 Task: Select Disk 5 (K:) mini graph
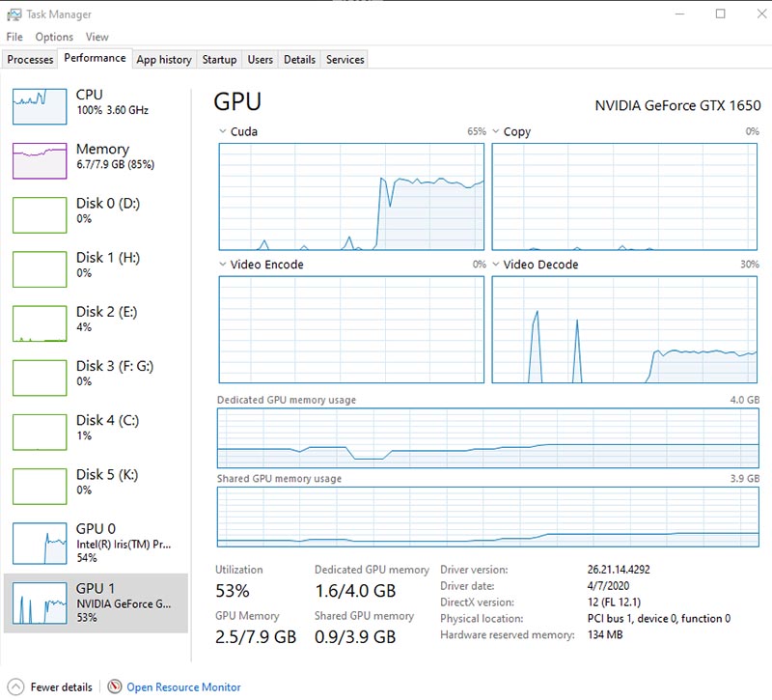coord(40,487)
